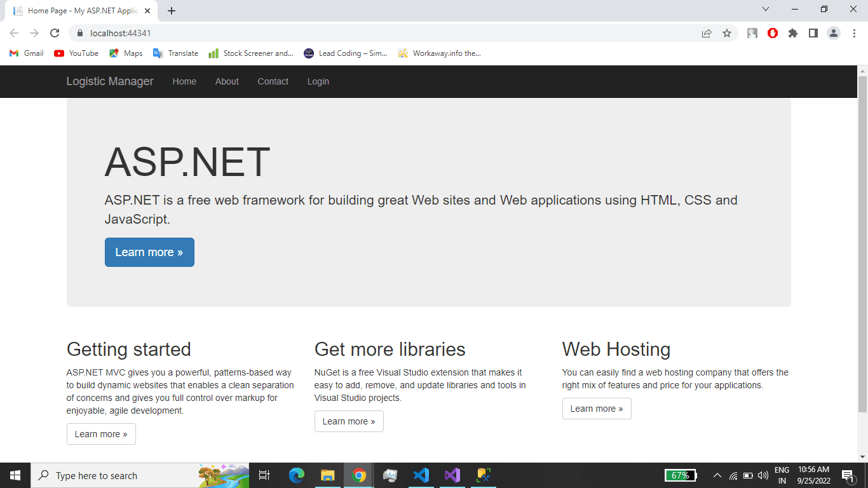Image resolution: width=868 pixels, height=488 pixels.
Task: Click the Web Hosting heading
Action: (x=616, y=349)
